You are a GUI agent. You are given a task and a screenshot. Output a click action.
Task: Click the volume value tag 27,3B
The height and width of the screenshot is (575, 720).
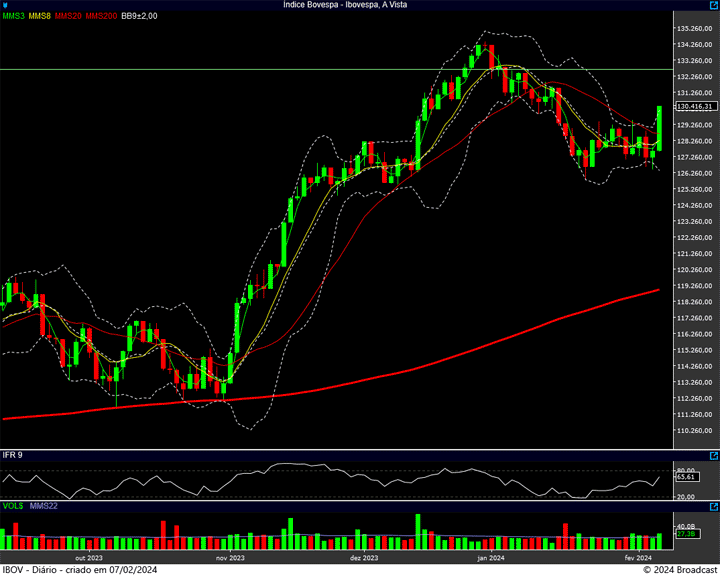[x=686, y=534]
